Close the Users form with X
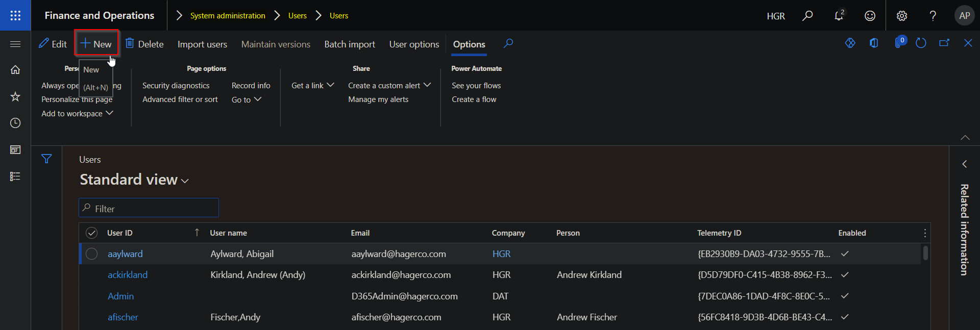Viewport: 980px width, 330px height. (968, 43)
